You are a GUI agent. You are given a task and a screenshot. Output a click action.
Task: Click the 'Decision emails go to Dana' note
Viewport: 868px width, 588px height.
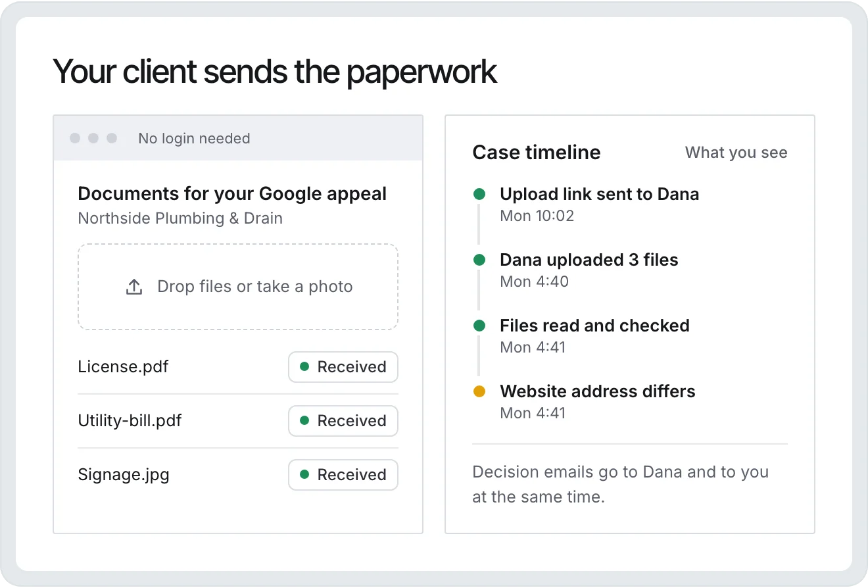(x=620, y=484)
